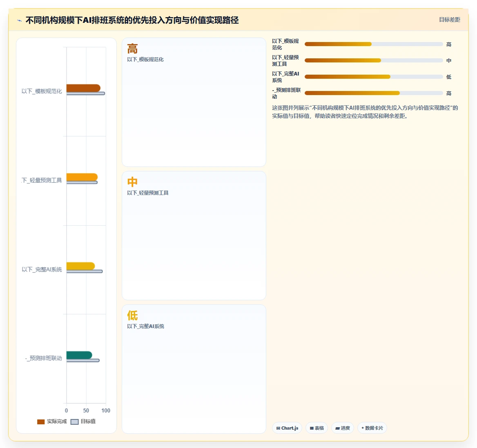477x448 pixels.
Task: Click x-axis tick value 0
Action: pyautogui.click(x=66, y=410)
